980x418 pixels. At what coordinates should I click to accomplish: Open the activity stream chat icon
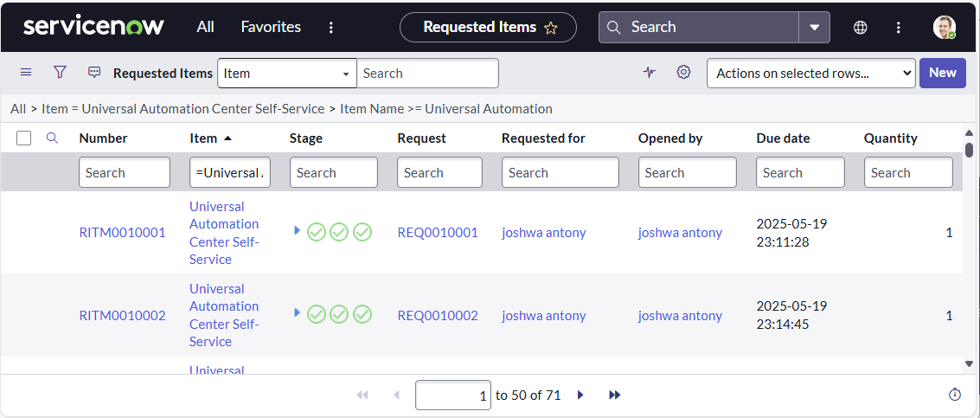tap(94, 73)
